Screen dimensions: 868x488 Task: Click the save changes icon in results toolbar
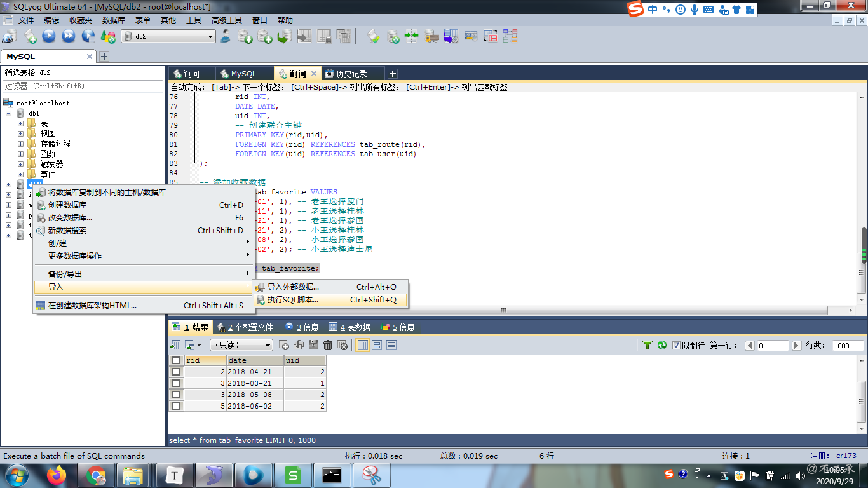pos(313,345)
